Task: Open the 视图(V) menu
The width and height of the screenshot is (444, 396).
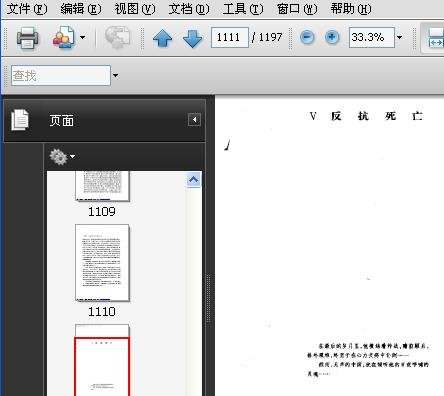Action: coord(135,9)
